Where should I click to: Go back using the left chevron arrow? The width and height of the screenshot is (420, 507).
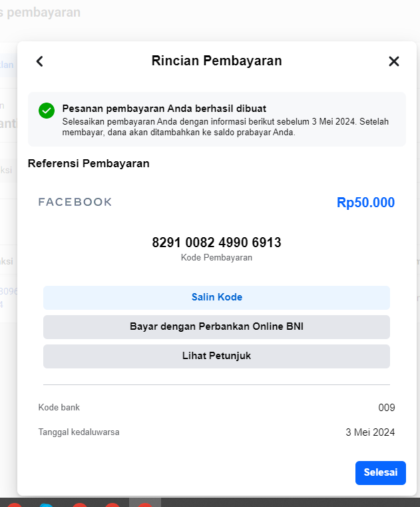(x=39, y=61)
